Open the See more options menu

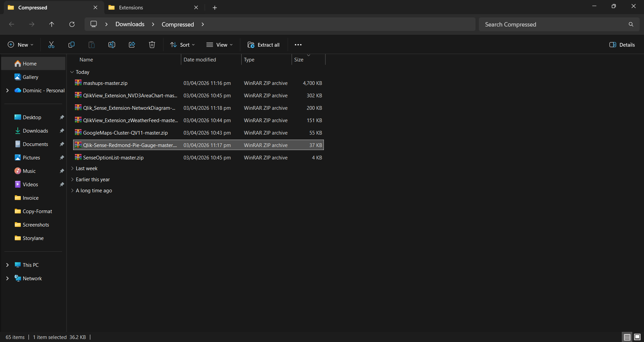pos(298,45)
